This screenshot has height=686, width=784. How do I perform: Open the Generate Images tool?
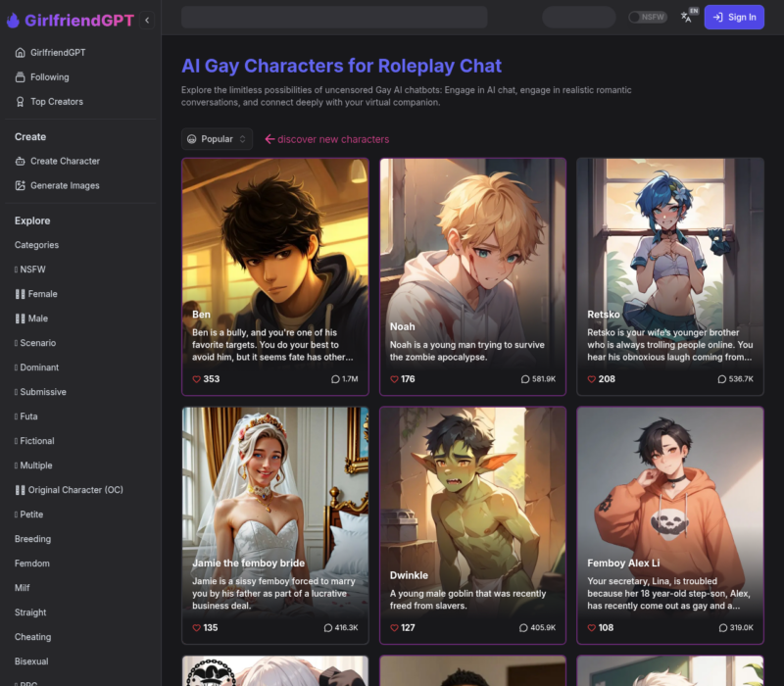point(65,185)
